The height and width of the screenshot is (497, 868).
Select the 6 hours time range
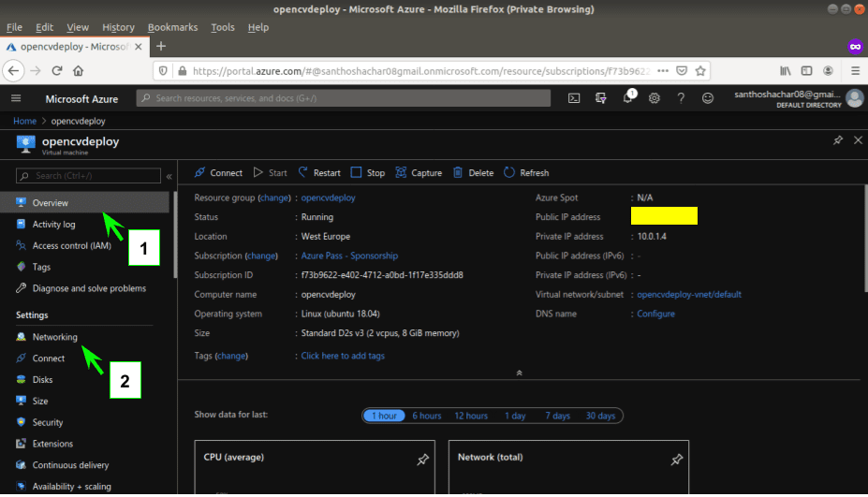[x=427, y=416]
